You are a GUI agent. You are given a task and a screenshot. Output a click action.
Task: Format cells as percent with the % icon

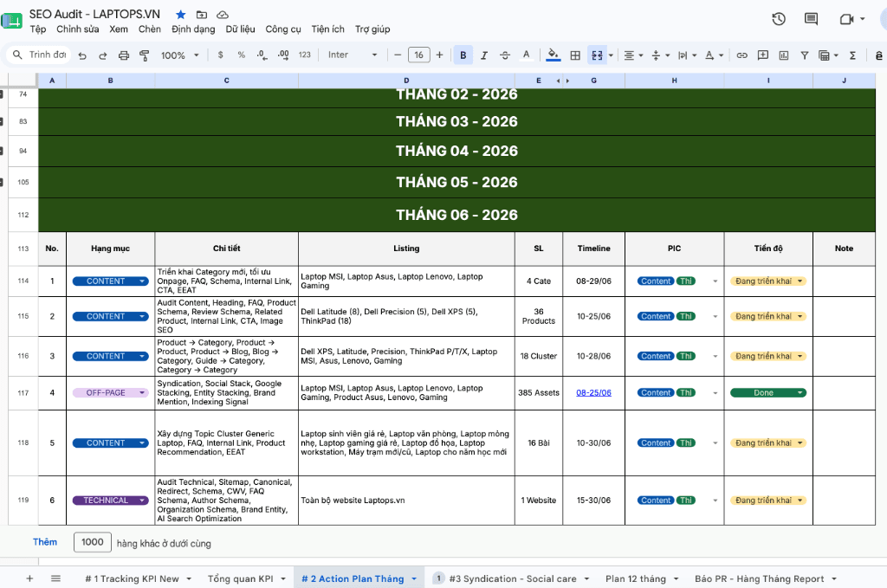[242, 55]
